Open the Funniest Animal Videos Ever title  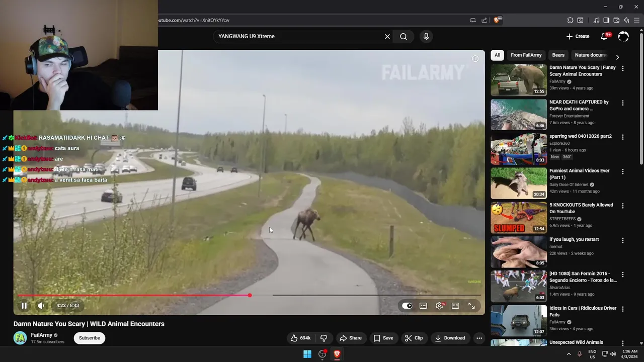579,174
